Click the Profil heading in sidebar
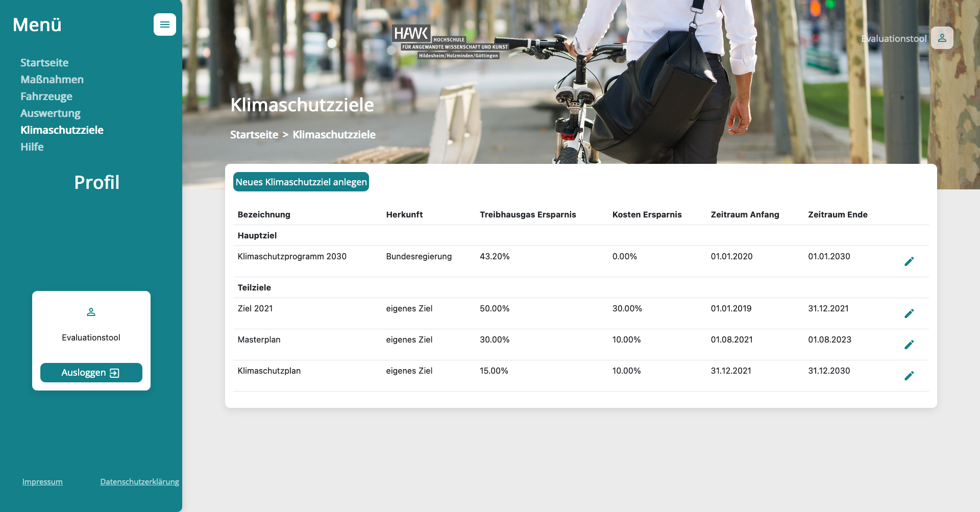Image resolution: width=980 pixels, height=512 pixels. [96, 182]
